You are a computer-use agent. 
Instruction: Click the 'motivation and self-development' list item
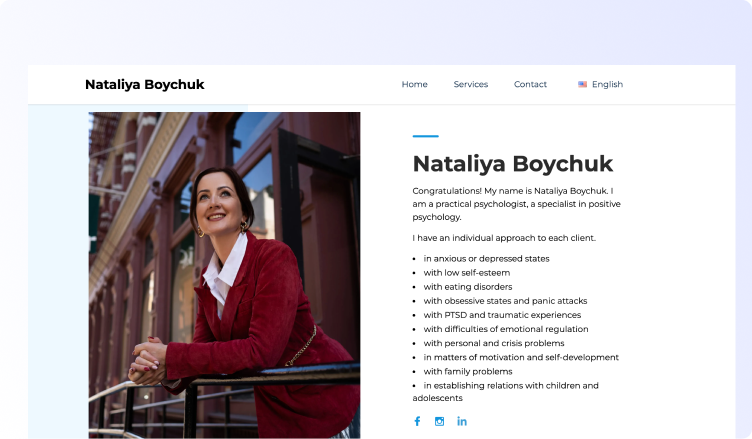point(520,357)
